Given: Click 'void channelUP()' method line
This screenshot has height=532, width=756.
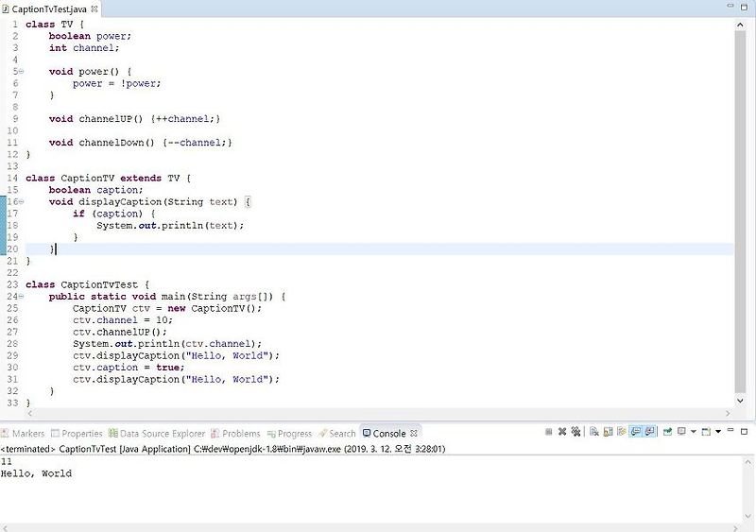Looking at the screenshot, I should (134, 119).
